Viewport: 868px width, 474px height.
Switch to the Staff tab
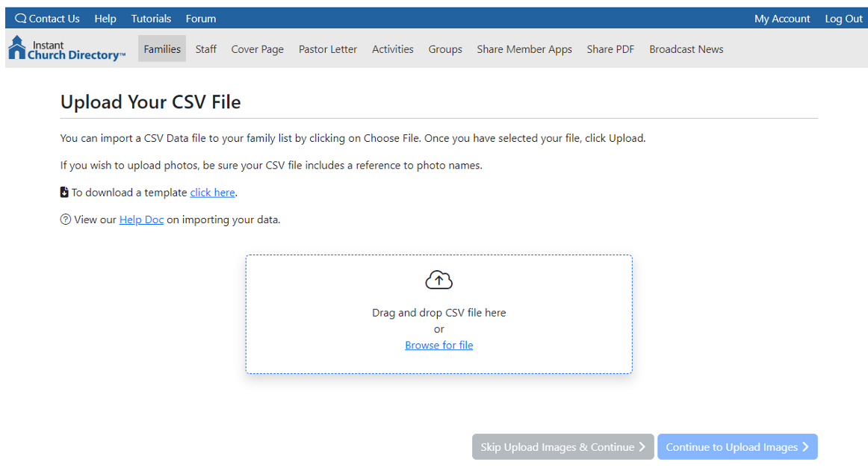point(206,49)
